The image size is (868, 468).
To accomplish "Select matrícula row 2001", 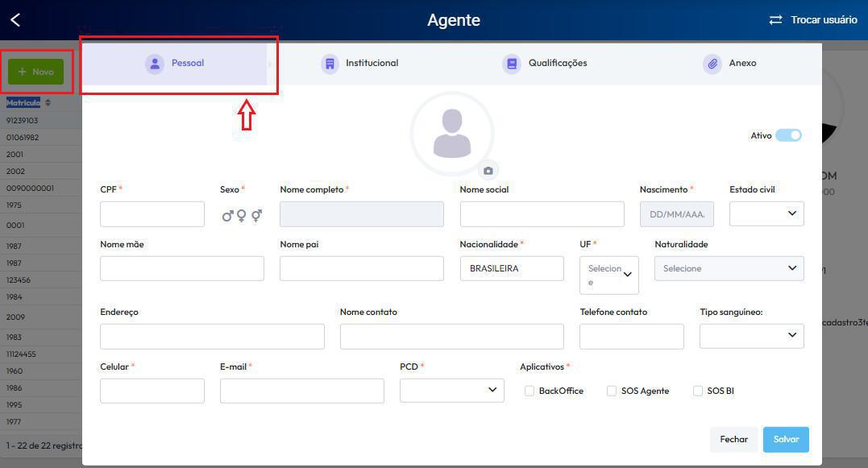I will tap(41, 155).
